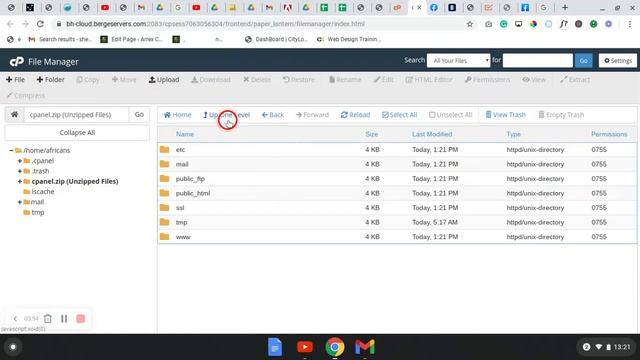The image size is (640, 360).
Task: Select the public_ftp folder row
Action: click(397, 179)
